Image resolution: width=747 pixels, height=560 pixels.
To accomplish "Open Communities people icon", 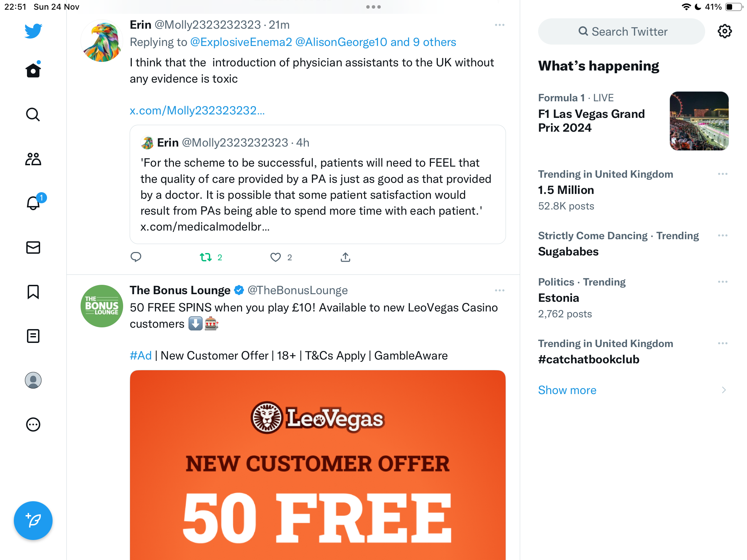I will click(x=33, y=159).
